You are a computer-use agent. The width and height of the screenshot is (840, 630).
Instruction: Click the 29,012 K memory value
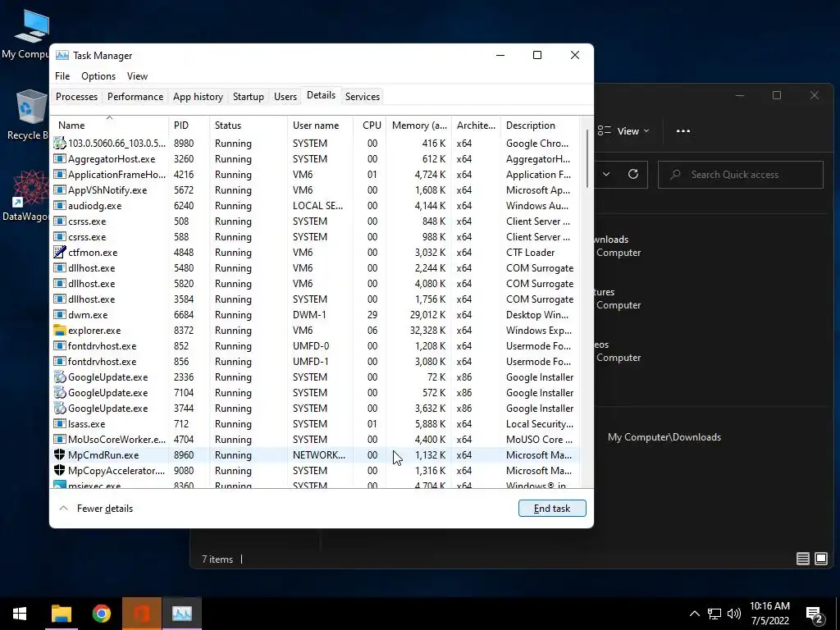(427, 314)
